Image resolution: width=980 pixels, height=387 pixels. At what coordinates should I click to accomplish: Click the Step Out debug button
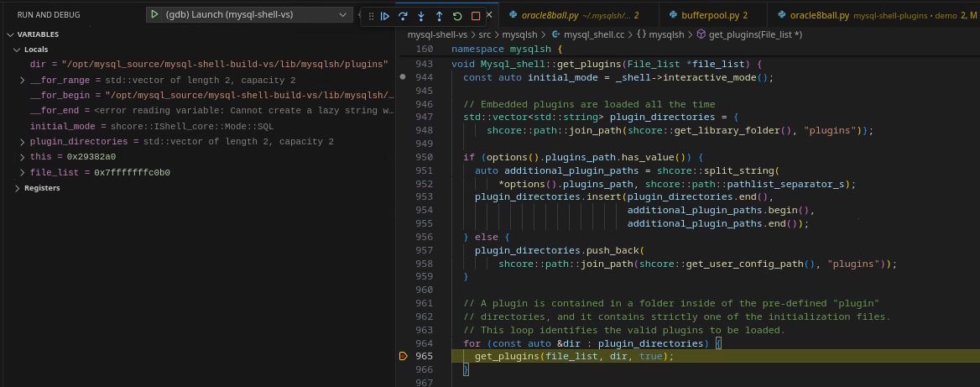click(x=439, y=15)
